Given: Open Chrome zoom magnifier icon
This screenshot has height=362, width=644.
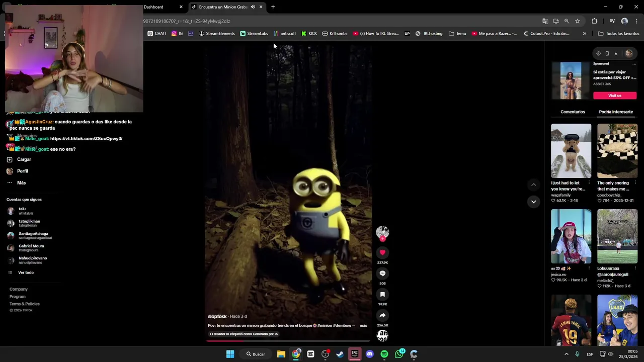Looking at the screenshot, I should [567, 21].
